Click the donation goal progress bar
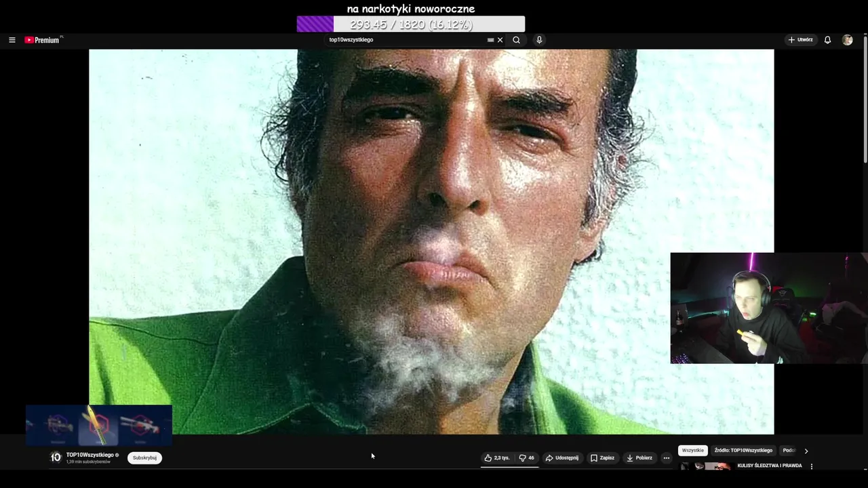 410,24
